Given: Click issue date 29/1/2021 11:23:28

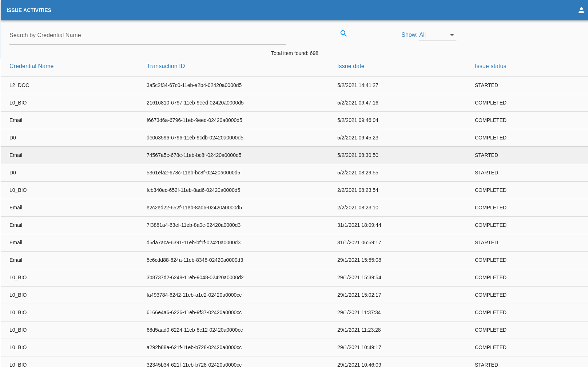Looking at the screenshot, I should (x=359, y=330).
